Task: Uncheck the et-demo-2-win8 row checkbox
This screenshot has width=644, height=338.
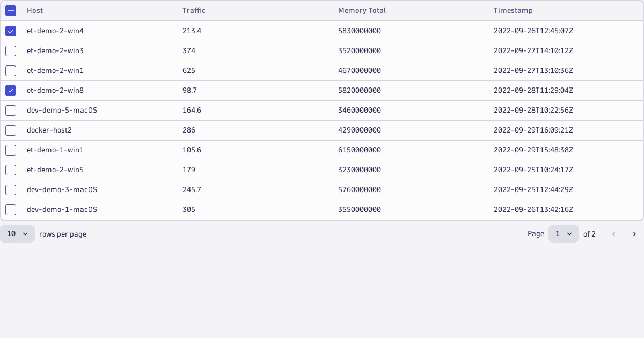Action: (11, 91)
